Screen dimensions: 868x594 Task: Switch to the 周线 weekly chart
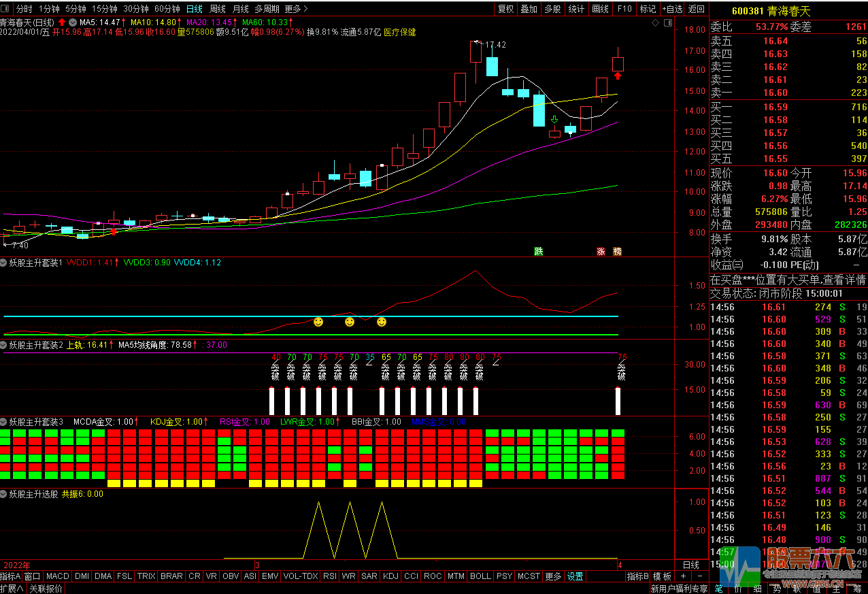218,9
